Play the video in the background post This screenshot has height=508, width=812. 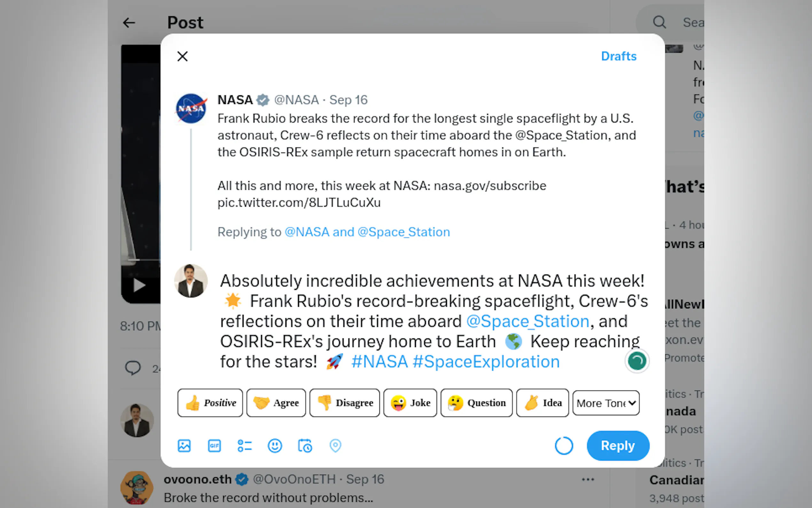coord(139,286)
